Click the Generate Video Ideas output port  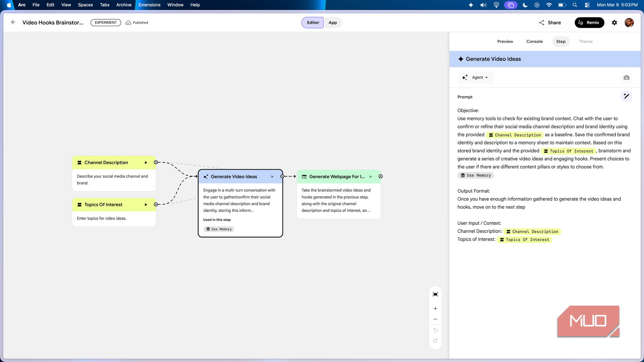(x=282, y=176)
